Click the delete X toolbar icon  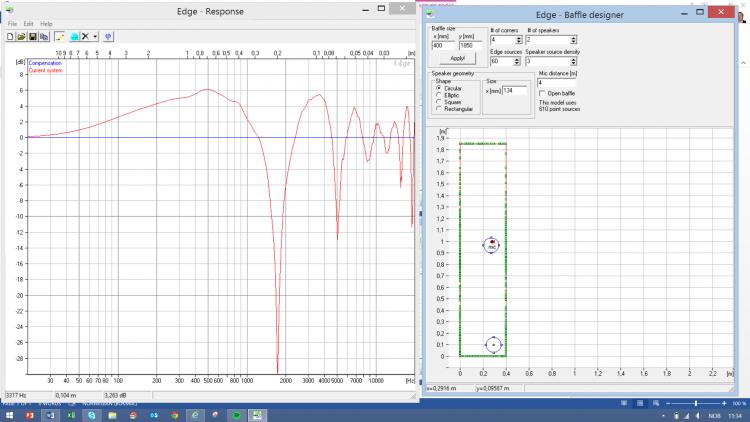point(85,36)
